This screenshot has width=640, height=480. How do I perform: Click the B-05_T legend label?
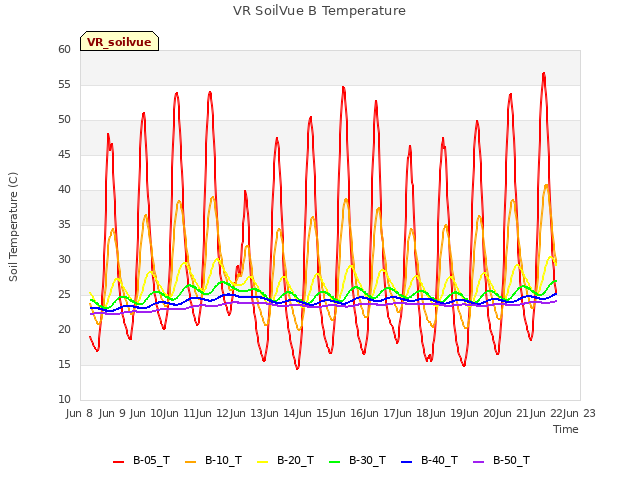pos(151,460)
